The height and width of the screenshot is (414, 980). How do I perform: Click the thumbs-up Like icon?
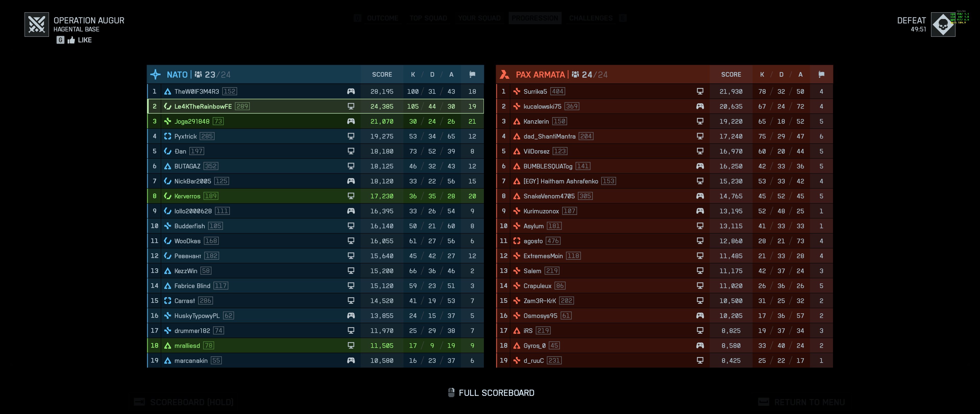pyautogui.click(x=71, y=40)
